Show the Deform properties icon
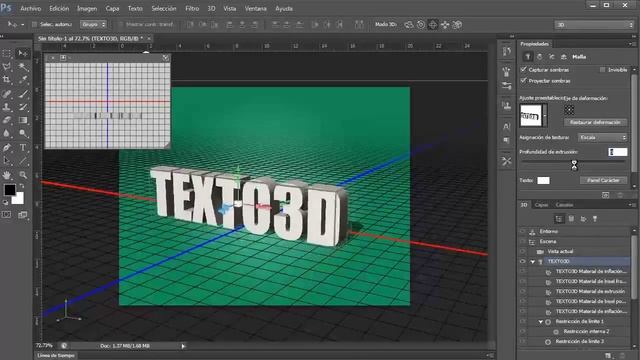This screenshot has height=360, width=640. tap(540, 57)
